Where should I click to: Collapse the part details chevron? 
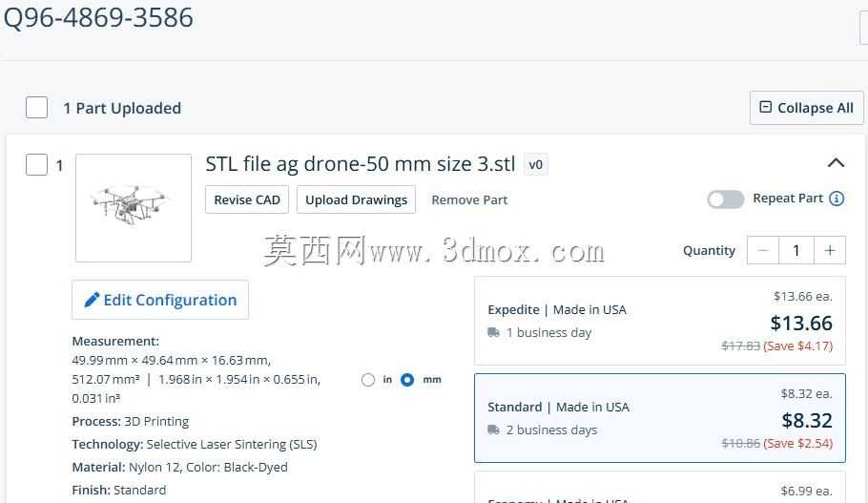(836, 163)
